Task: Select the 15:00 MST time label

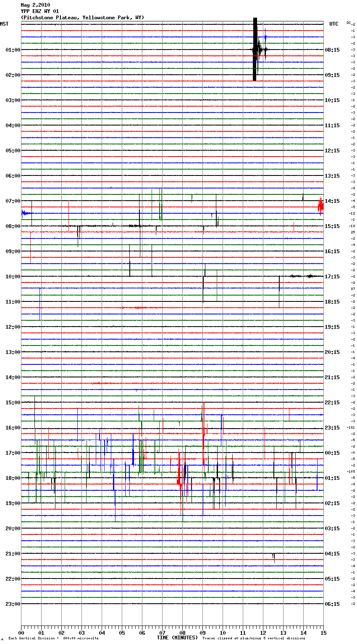Action: click(13, 403)
